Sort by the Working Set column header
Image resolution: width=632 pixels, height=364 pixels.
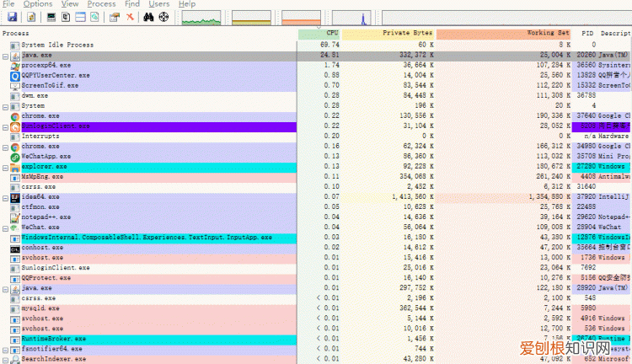[x=503, y=34]
